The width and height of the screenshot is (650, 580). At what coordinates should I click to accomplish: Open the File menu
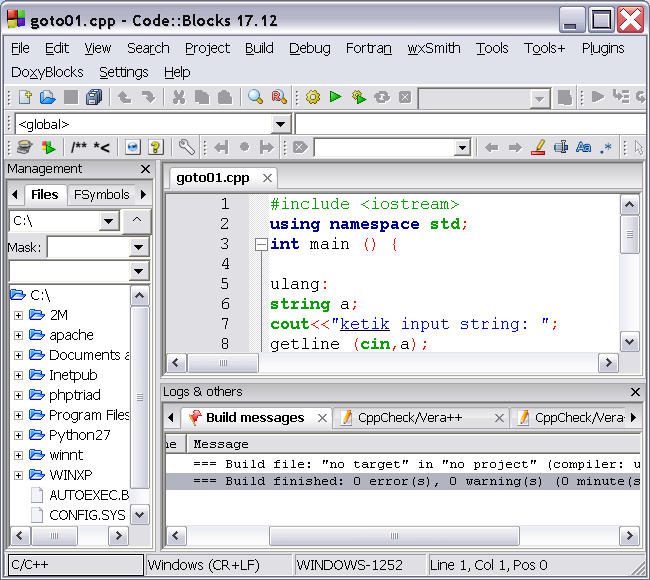(20, 49)
